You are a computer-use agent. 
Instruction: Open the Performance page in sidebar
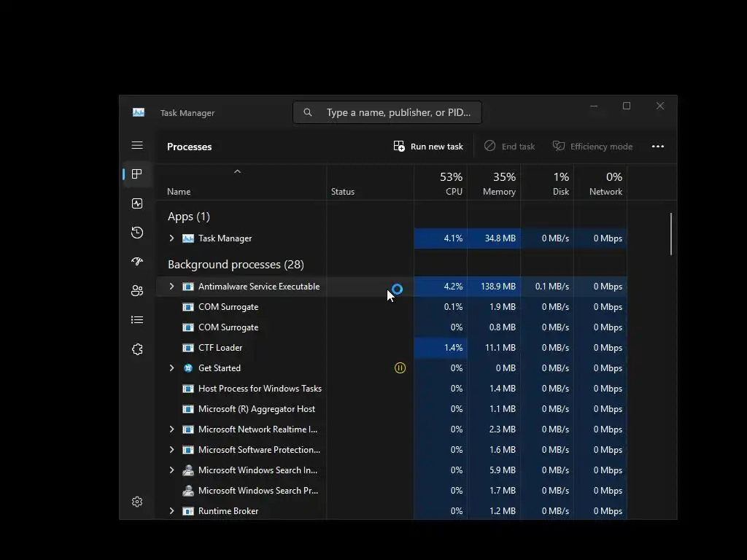click(x=137, y=204)
